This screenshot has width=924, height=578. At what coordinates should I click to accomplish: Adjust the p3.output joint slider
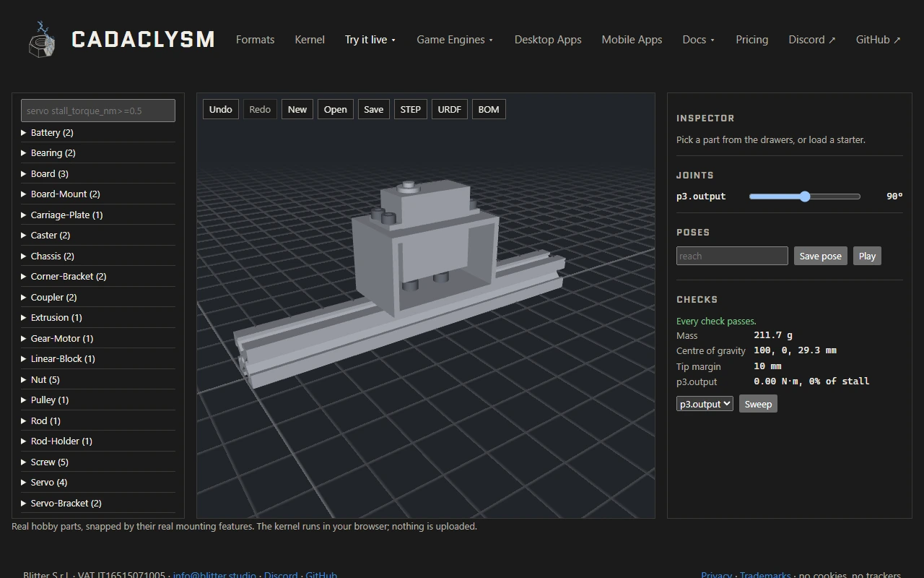[x=805, y=197]
